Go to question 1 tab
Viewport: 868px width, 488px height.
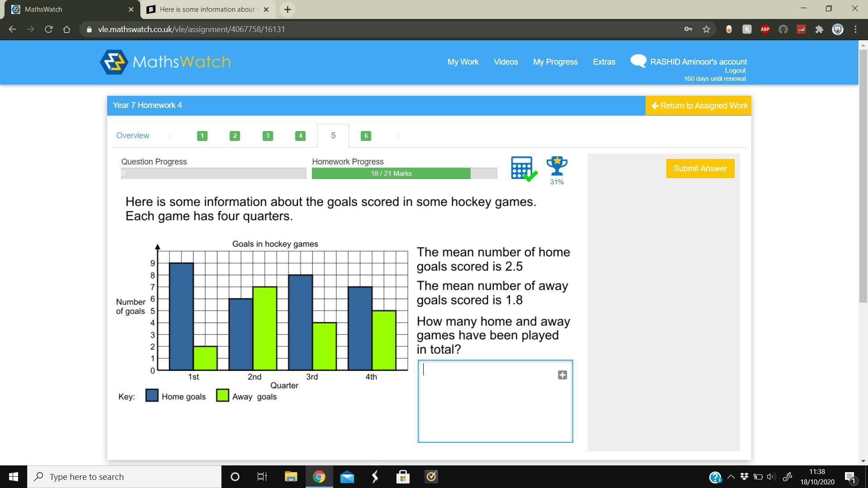202,136
